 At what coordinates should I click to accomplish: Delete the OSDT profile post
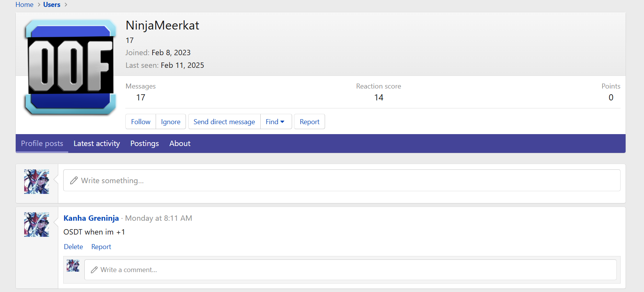tap(73, 247)
